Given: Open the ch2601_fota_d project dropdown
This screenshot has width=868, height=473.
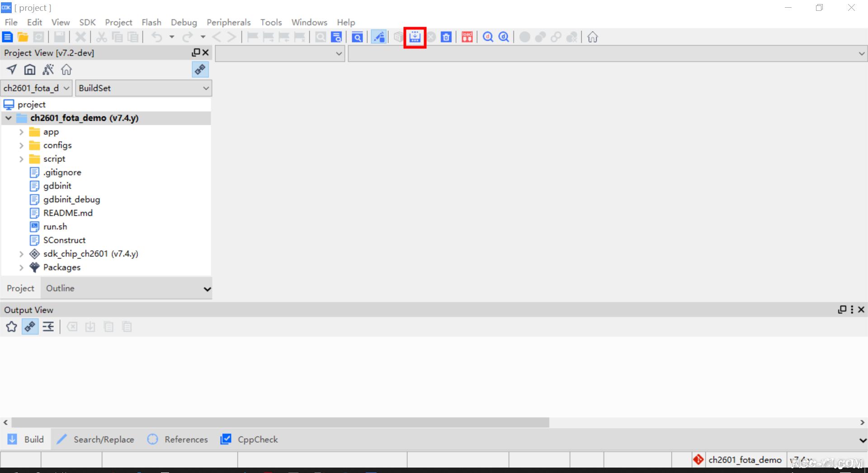Looking at the screenshot, I should pyautogui.click(x=36, y=88).
